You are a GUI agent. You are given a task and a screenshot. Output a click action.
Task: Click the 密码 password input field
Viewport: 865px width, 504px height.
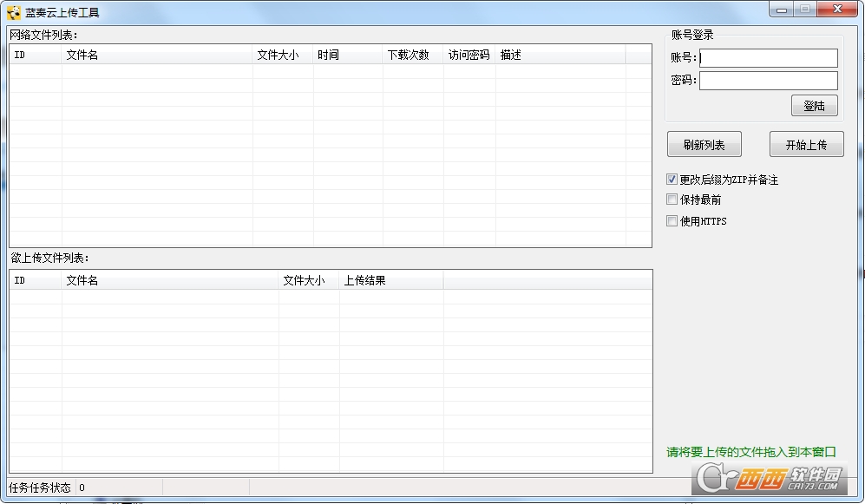click(768, 81)
